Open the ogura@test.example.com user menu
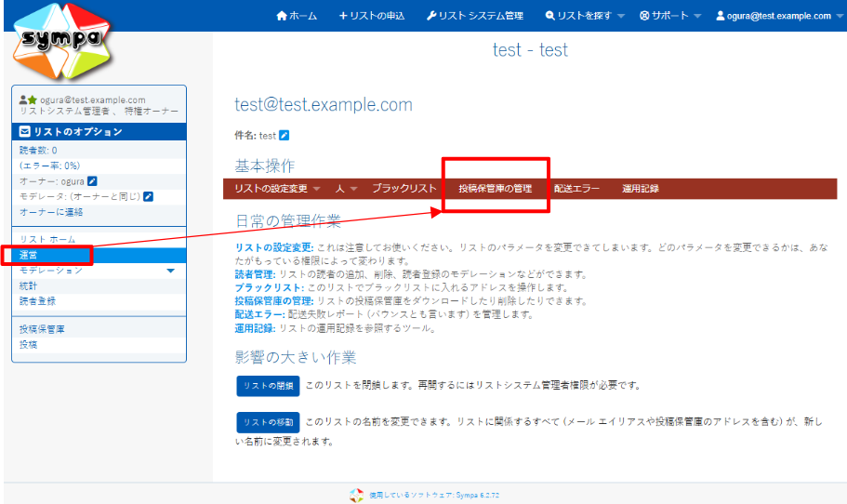The image size is (847, 504). click(x=779, y=16)
